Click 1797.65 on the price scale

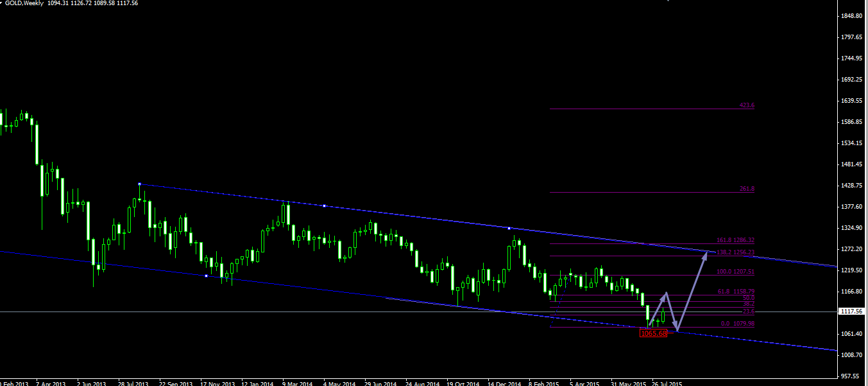click(853, 37)
